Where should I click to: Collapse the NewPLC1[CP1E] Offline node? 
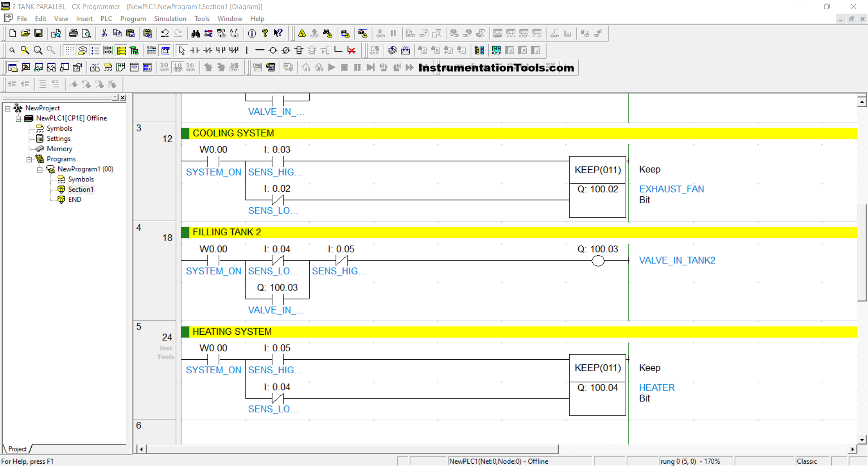[19, 119]
